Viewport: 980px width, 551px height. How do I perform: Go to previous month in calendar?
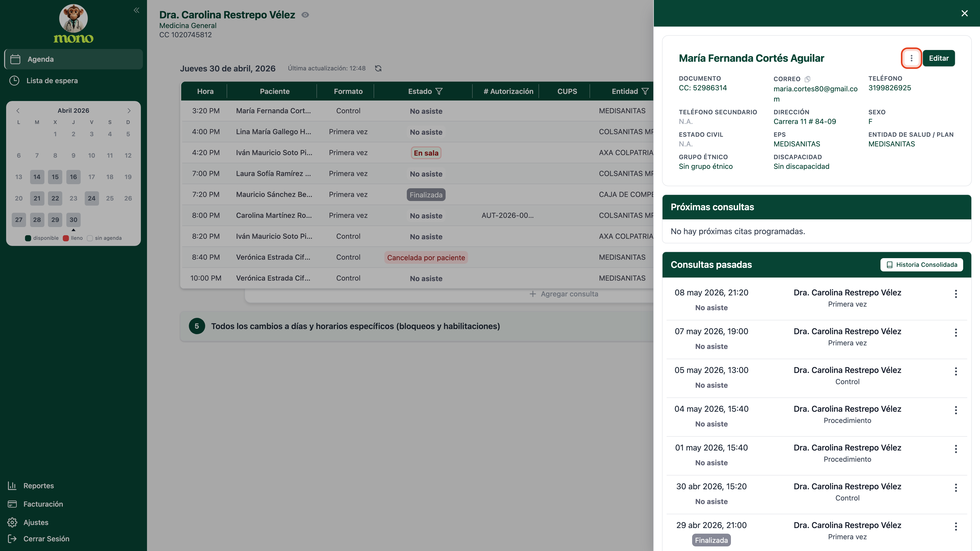[18, 111]
